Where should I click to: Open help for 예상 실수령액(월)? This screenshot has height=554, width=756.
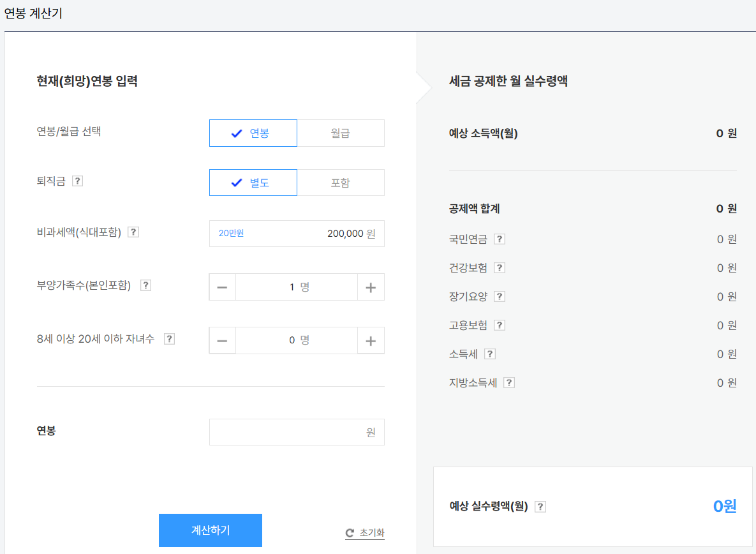click(x=540, y=505)
